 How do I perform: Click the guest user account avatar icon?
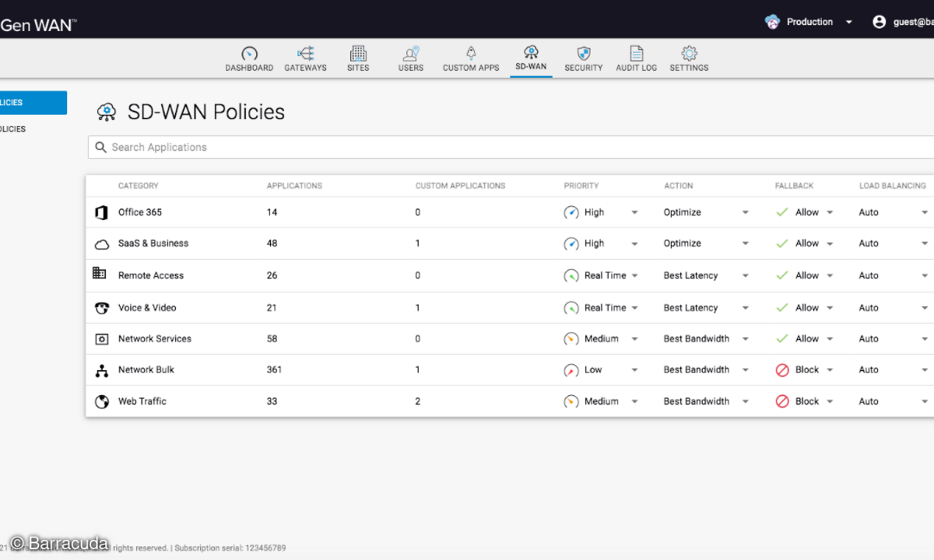880,22
